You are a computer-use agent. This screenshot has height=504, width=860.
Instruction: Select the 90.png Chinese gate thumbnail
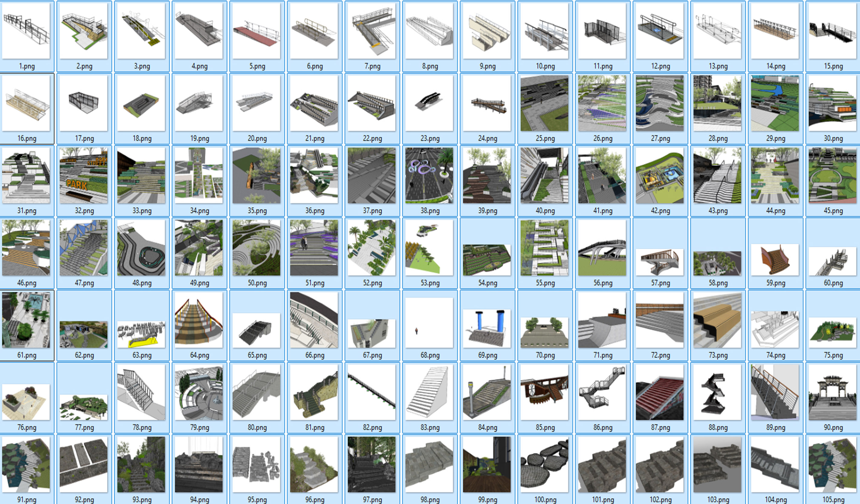[x=833, y=392]
